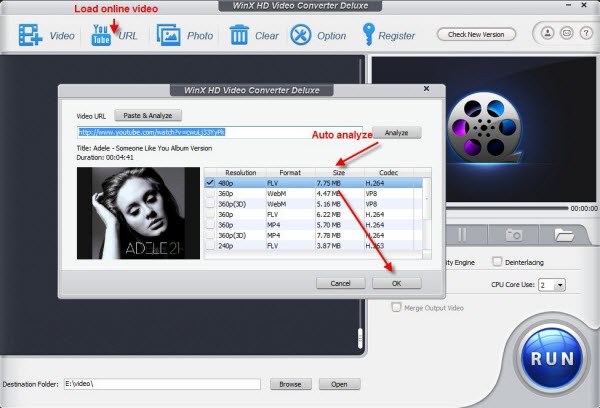Viewport: 600px width, 408px height.
Task: Select the VP8 codec cell of 5.16 MB row
Action: [x=371, y=204]
